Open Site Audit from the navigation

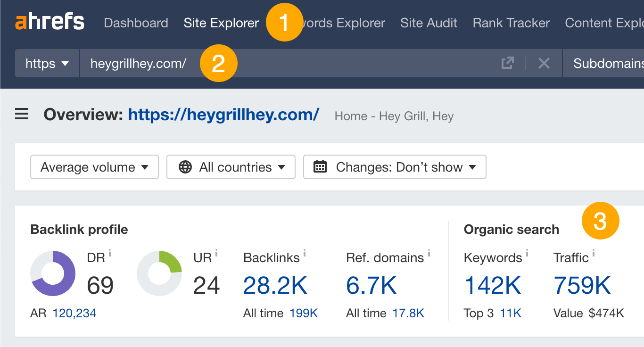[428, 23]
